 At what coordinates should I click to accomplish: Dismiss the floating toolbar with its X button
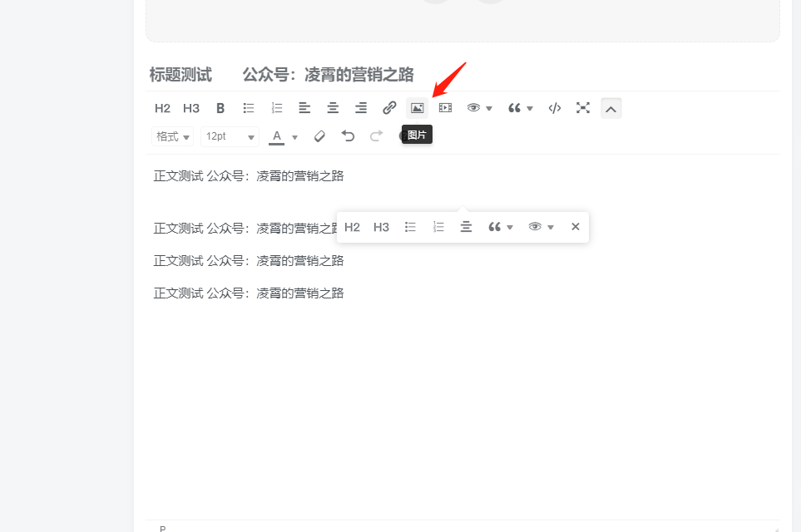click(575, 226)
